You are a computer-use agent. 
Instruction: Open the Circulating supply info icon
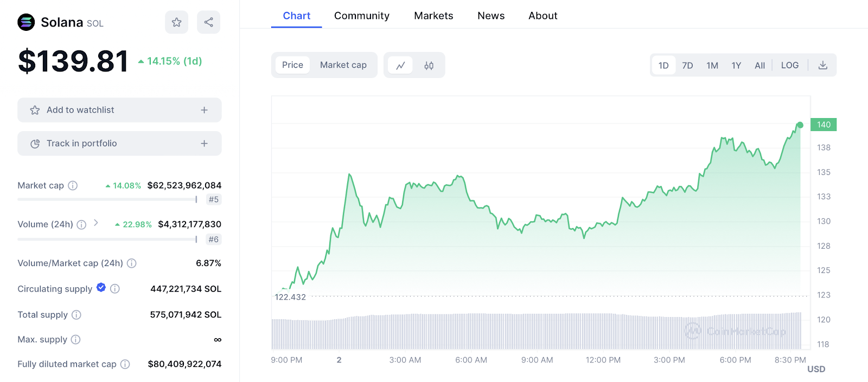pos(115,289)
